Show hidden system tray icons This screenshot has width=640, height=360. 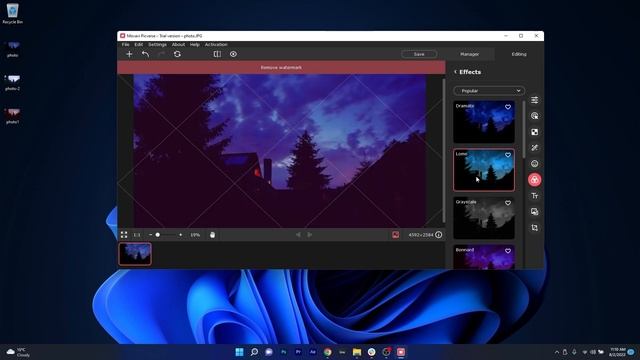557,352
